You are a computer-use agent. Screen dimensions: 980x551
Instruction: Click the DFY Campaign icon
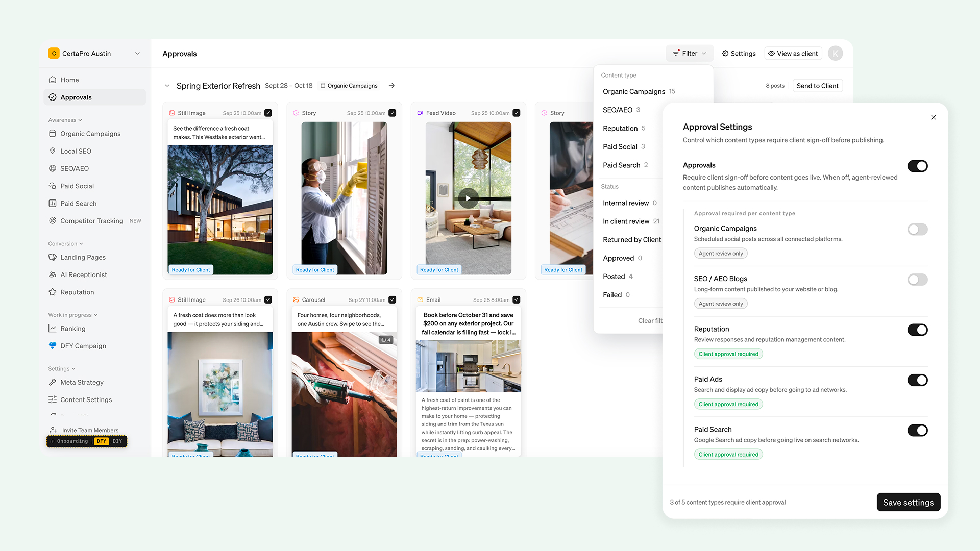[x=52, y=346]
